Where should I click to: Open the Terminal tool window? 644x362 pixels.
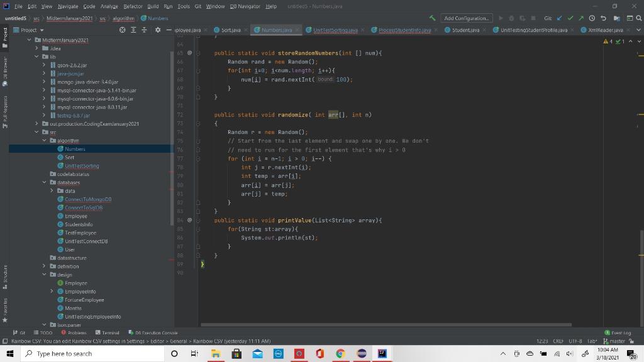pos(108,332)
